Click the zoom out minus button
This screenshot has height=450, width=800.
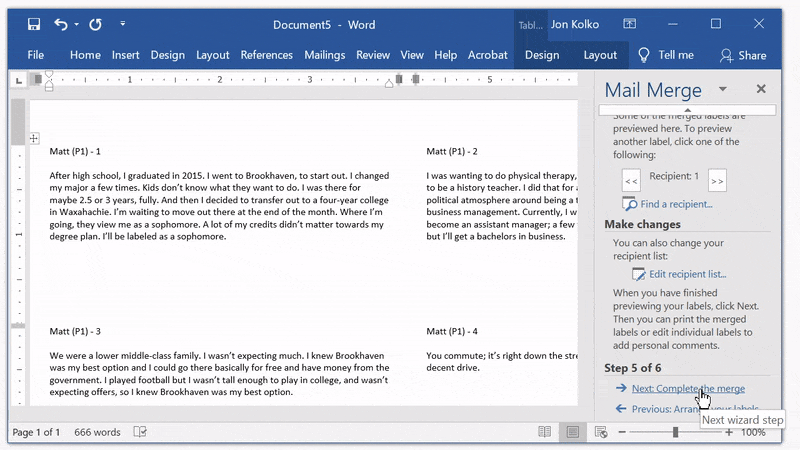(x=621, y=432)
